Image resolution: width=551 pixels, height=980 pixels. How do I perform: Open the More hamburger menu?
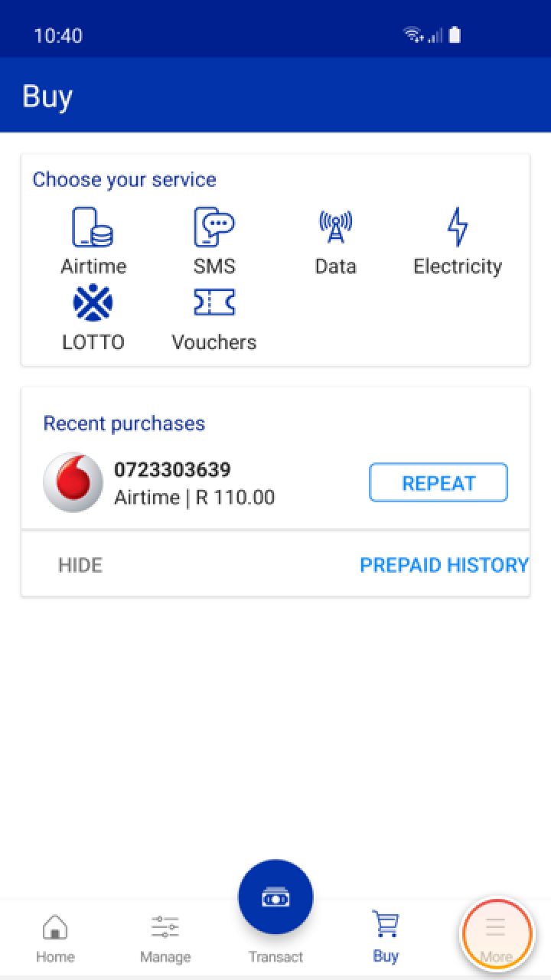click(x=496, y=936)
